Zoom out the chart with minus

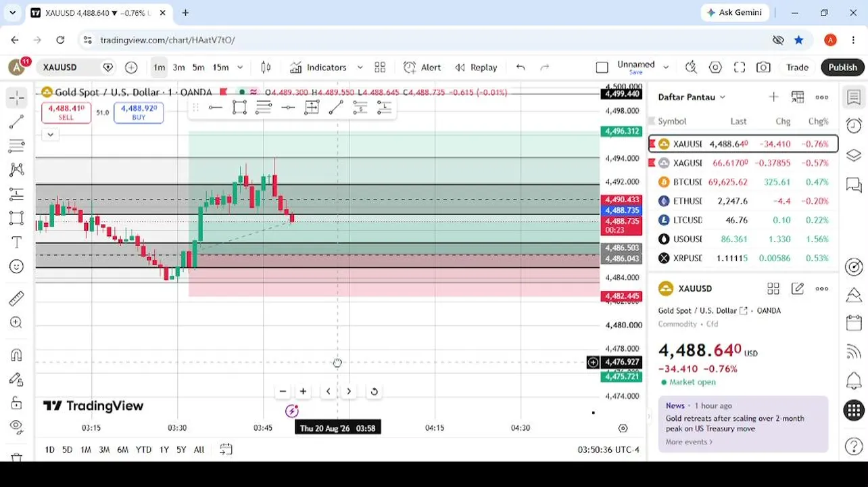click(x=283, y=391)
